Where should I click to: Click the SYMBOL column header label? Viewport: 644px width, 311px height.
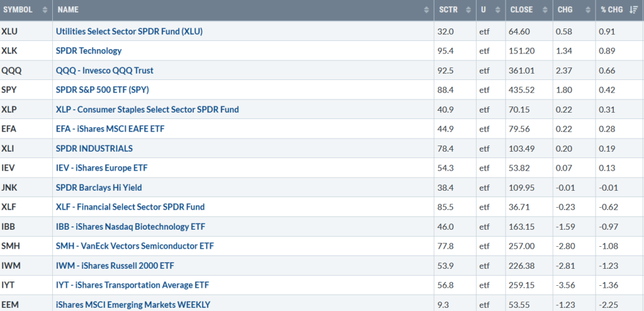pos(18,10)
